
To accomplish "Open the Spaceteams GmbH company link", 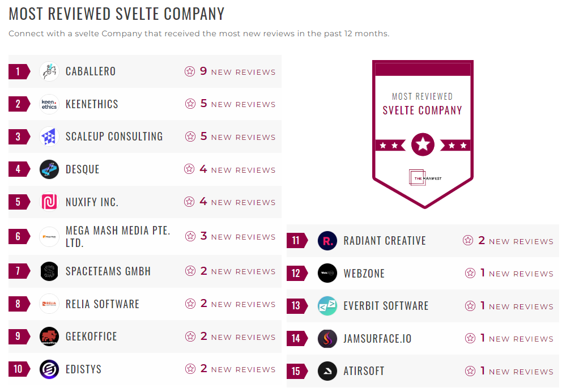I will (x=108, y=271).
